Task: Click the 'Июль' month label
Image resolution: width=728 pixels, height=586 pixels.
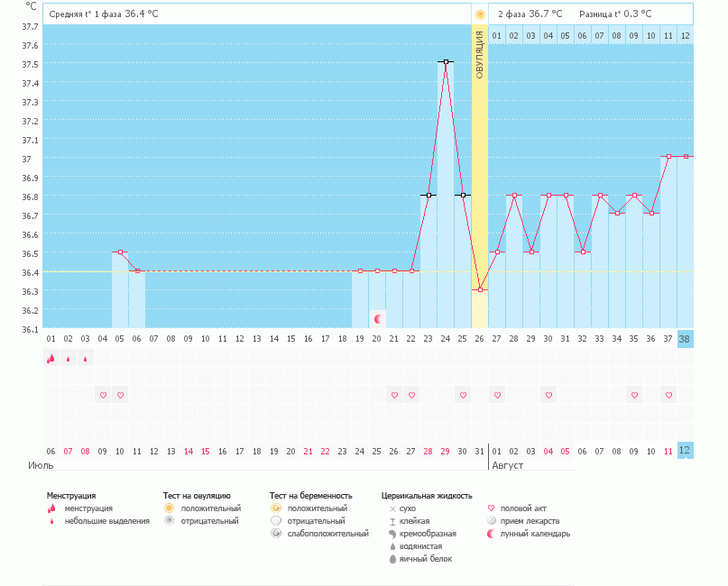Action: click(x=41, y=465)
